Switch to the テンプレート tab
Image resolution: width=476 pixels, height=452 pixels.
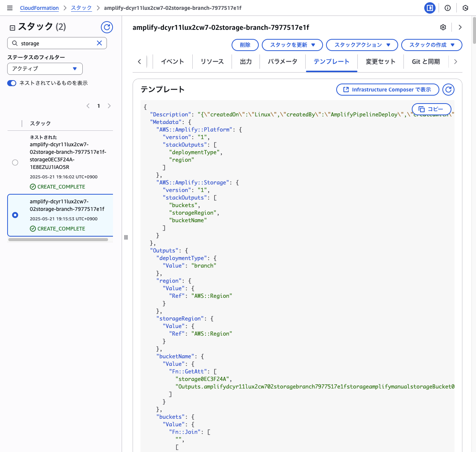tap(332, 62)
